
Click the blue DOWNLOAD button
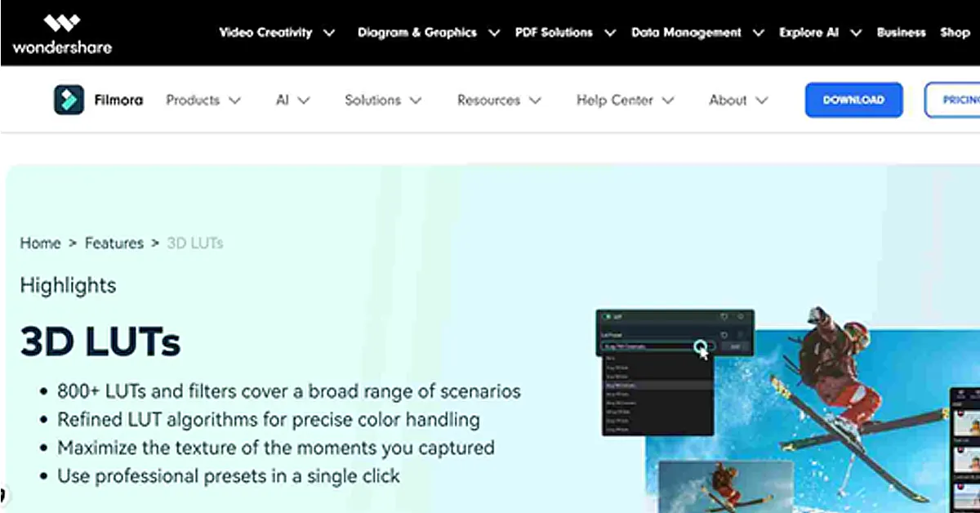(x=853, y=100)
